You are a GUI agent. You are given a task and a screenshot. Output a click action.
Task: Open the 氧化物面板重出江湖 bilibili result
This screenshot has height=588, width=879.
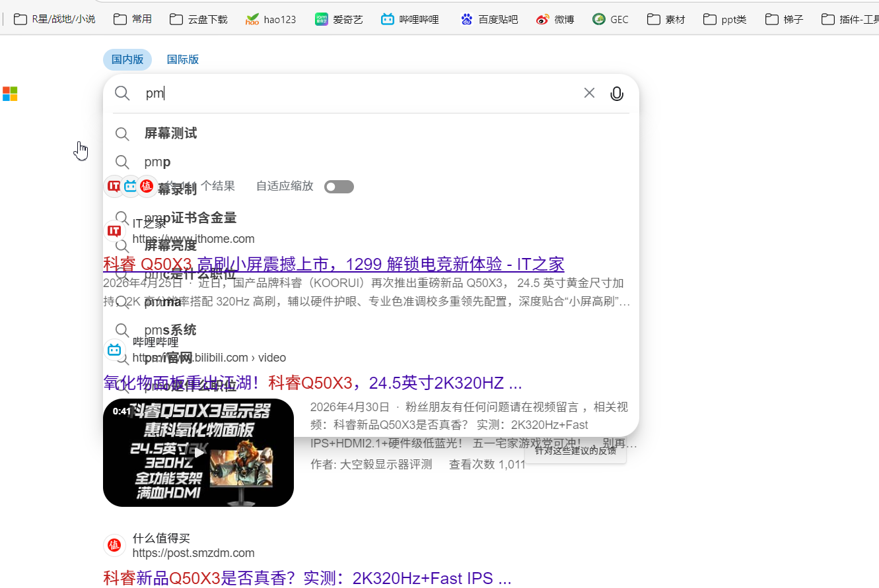coord(312,383)
